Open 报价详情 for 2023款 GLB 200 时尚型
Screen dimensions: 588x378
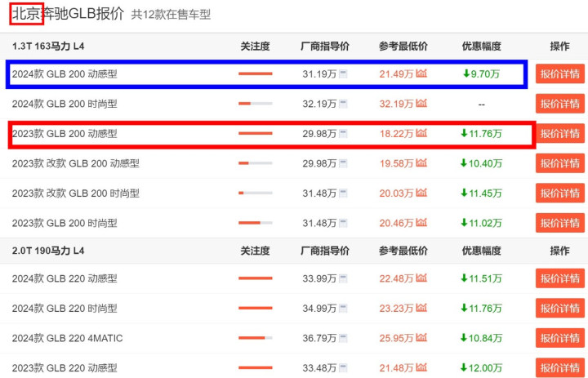pos(560,223)
